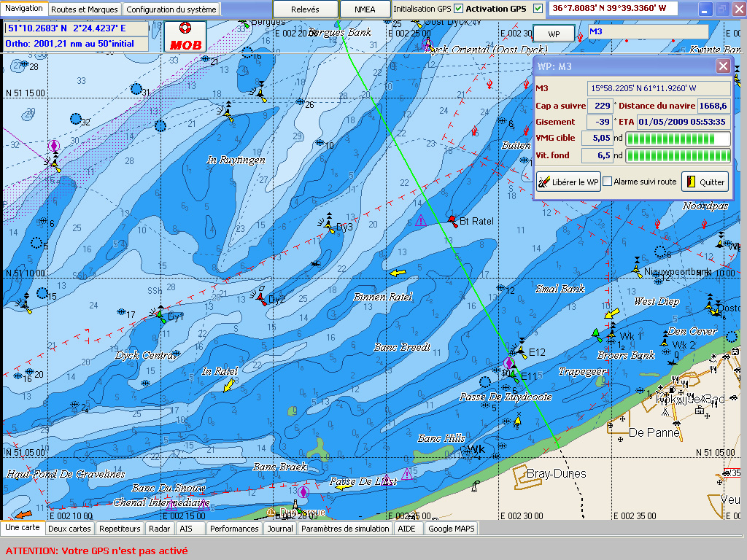Click the Libérer le WP release icon
Screen dimensions: 747x560
pyautogui.click(x=543, y=182)
